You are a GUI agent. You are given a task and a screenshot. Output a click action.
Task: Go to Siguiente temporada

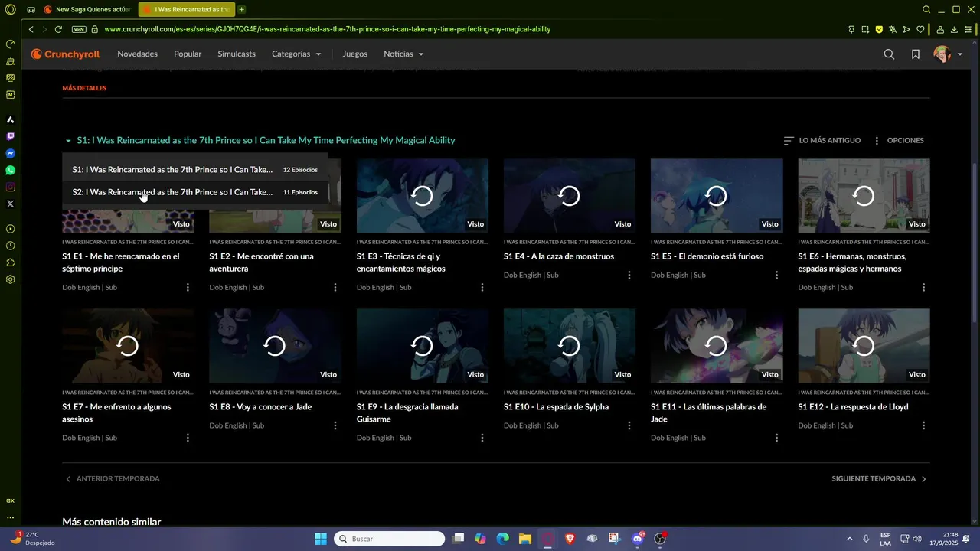(x=880, y=479)
